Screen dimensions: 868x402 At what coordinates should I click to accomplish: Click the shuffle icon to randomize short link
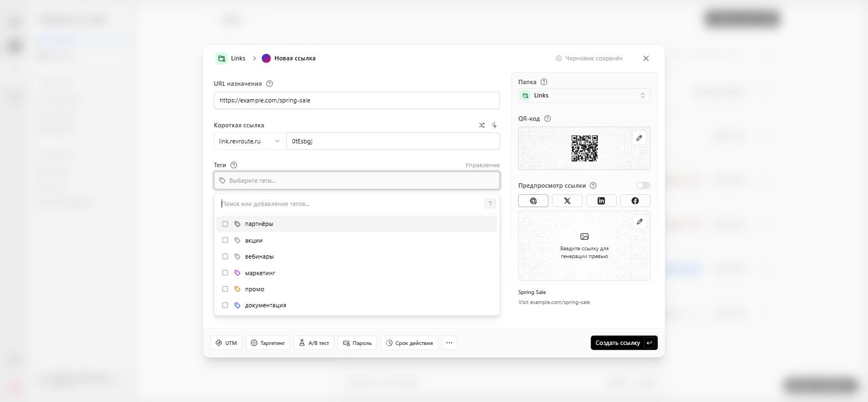pos(482,125)
